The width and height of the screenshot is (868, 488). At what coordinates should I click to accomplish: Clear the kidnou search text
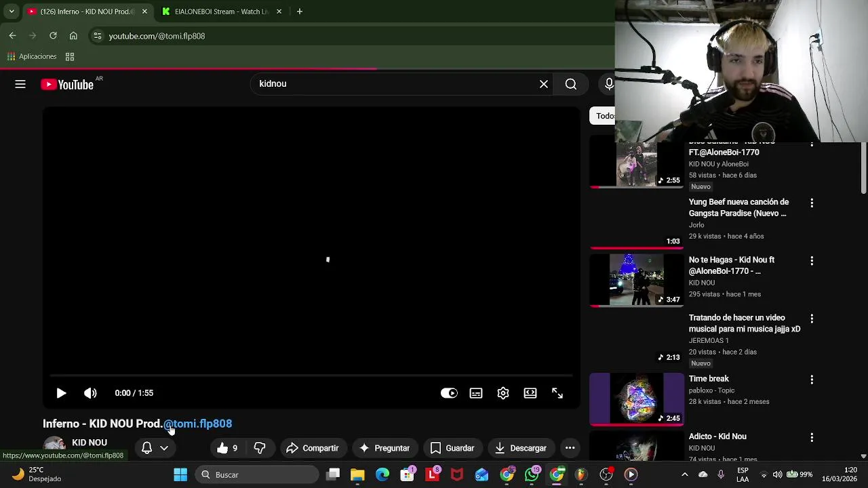tap(544, 84)
